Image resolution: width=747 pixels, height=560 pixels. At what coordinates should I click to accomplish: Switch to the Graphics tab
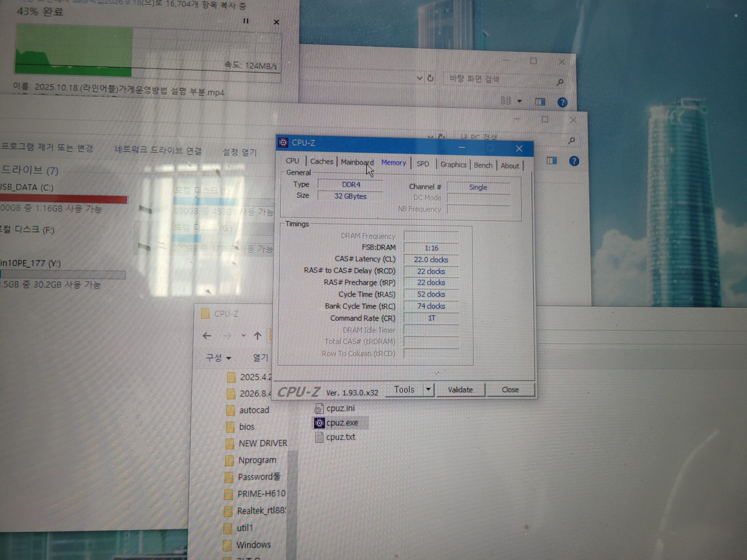tap(453, 165)
